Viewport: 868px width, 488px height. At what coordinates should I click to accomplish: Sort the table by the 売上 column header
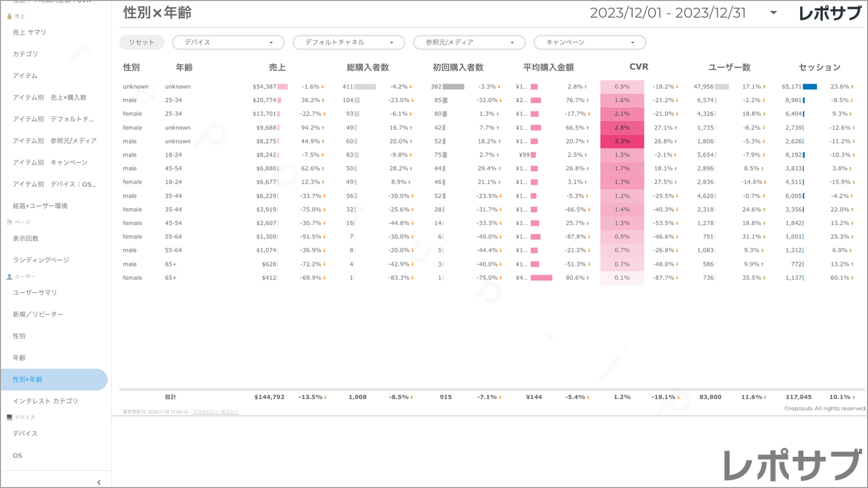pyautogui.click(x=277, y=67)
